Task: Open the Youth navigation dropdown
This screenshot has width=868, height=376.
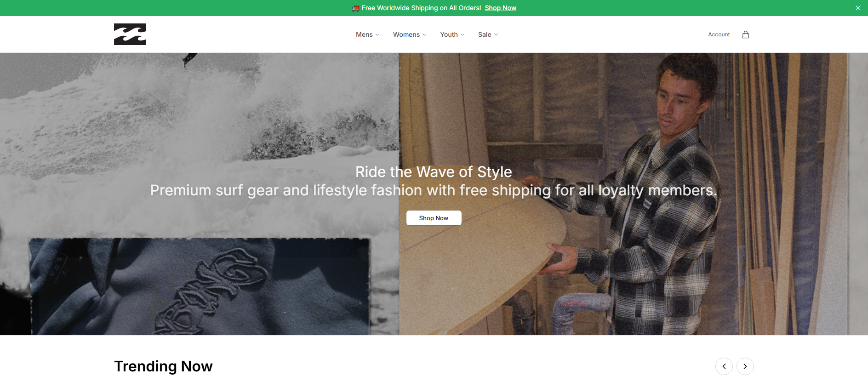Action: coord(452,34)
